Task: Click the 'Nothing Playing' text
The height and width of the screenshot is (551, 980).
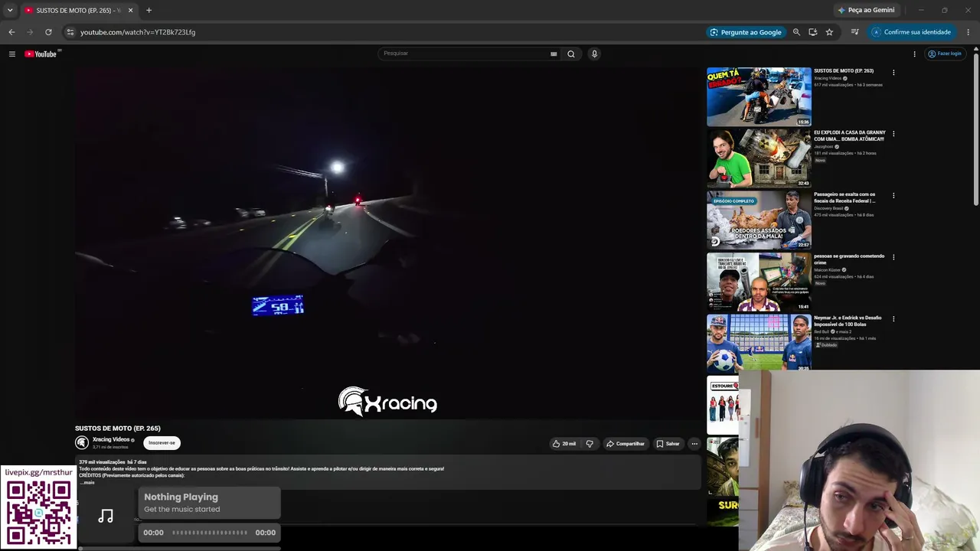Action: click(181, 497)
